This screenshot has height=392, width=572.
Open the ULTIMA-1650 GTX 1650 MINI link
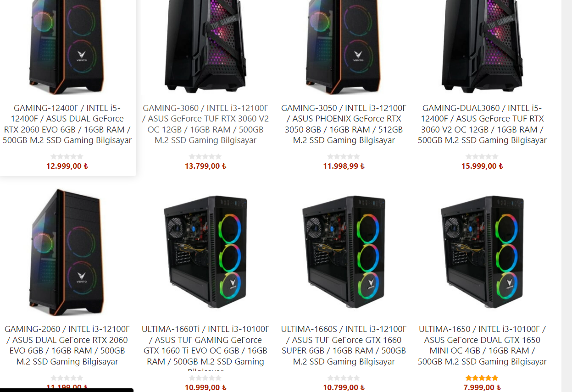tap(483, 345)
